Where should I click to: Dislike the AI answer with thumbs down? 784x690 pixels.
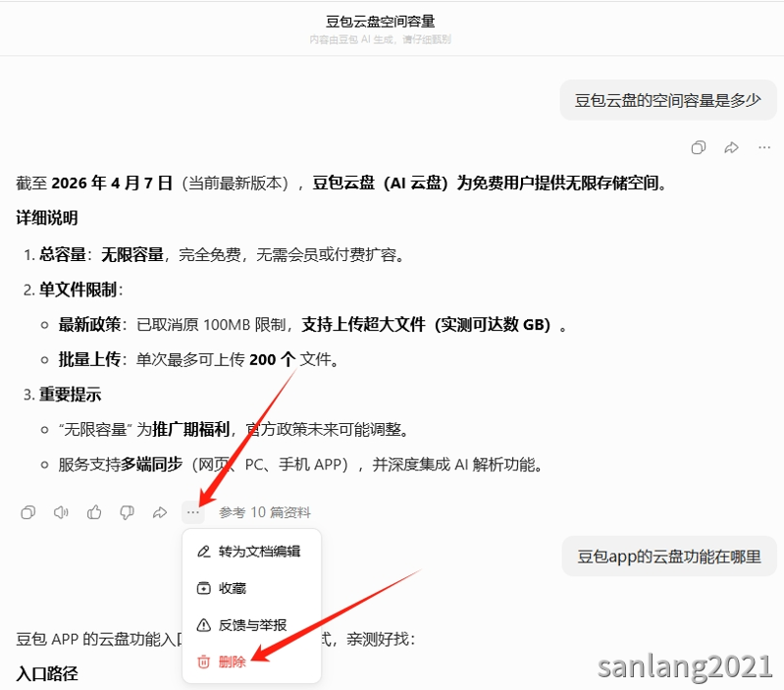click(x=127, y=512)
